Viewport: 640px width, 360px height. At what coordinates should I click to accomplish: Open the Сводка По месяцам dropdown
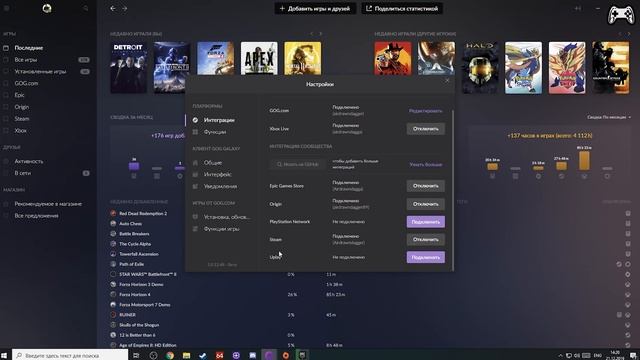[x=609, y=117]
